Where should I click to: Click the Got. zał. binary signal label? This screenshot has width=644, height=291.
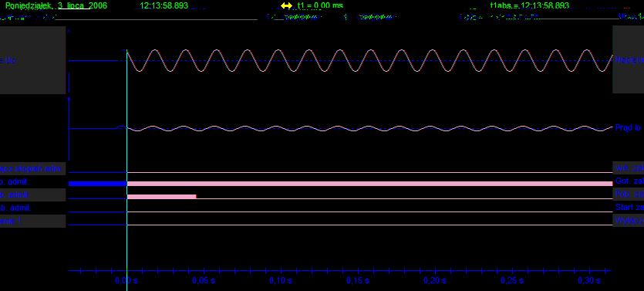pos(629,181)
